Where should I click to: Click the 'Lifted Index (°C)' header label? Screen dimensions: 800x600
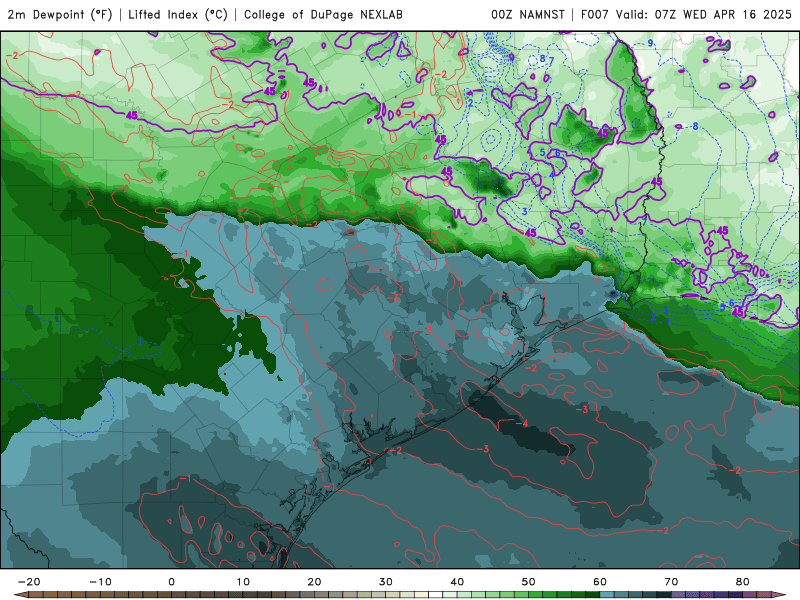click(x=178, y=15)
